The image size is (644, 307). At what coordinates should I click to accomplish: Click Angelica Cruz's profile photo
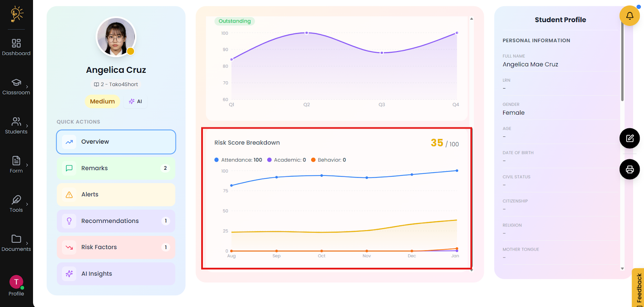116,37
